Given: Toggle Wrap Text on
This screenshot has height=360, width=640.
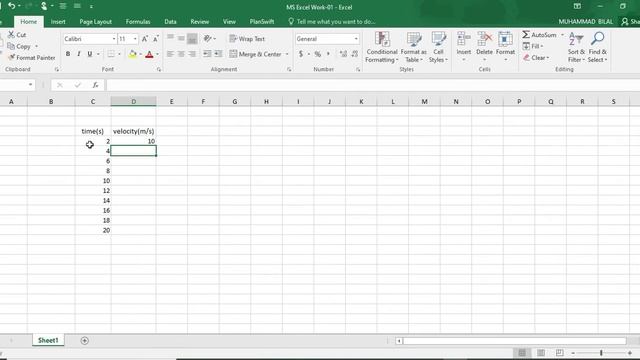Looking at the screenshot, I should pos(247,39).
